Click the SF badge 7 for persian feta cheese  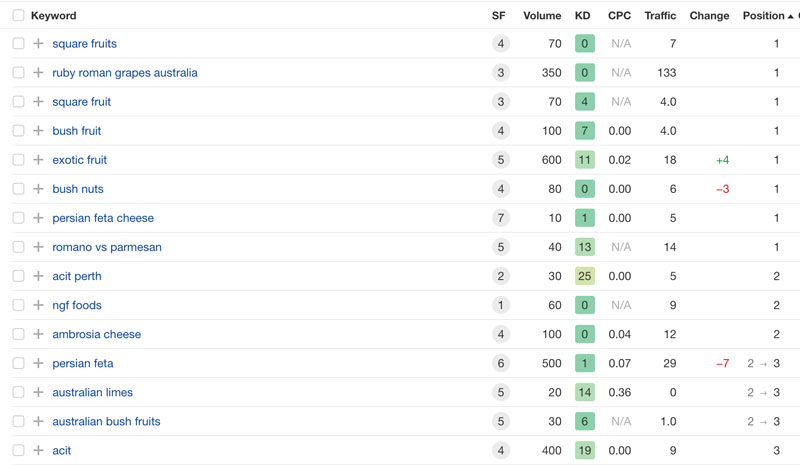tap(501, 218)
